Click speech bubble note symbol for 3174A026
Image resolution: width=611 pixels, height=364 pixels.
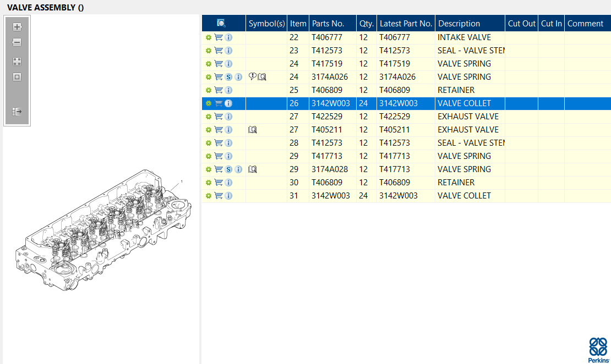[252, 77]
